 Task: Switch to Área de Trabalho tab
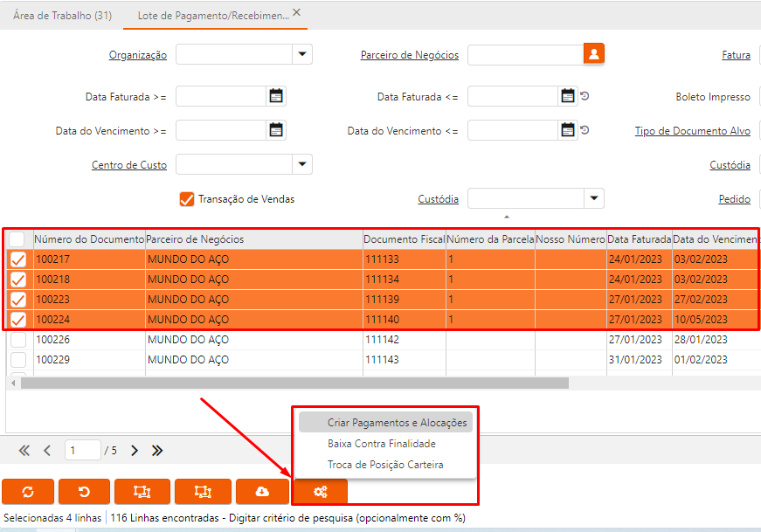[62, 15]
